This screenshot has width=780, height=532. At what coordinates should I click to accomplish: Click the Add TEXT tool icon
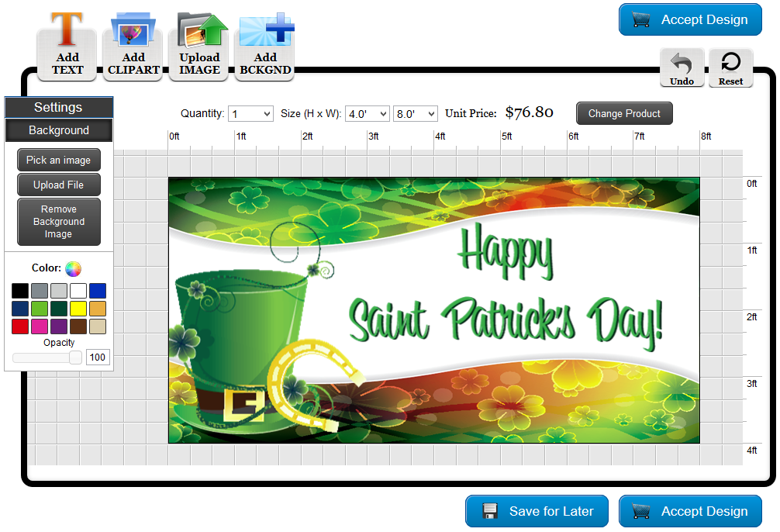click(x=67, y=45)
